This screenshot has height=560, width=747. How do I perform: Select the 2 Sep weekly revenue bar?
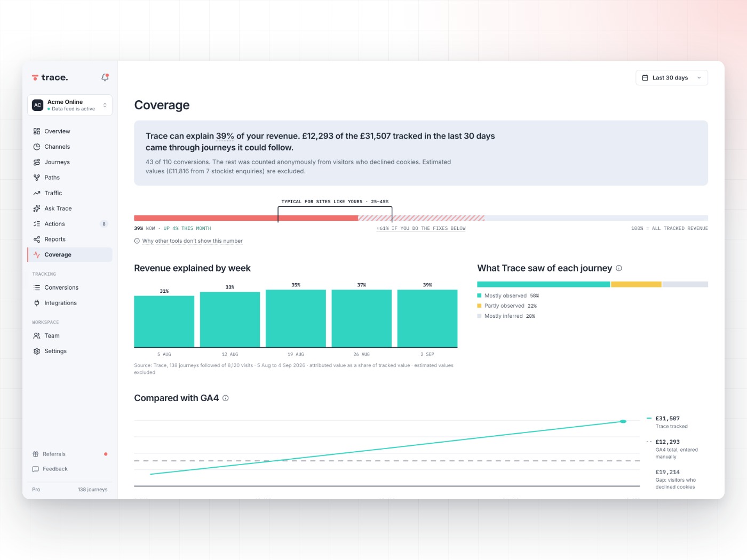(427, 318)
